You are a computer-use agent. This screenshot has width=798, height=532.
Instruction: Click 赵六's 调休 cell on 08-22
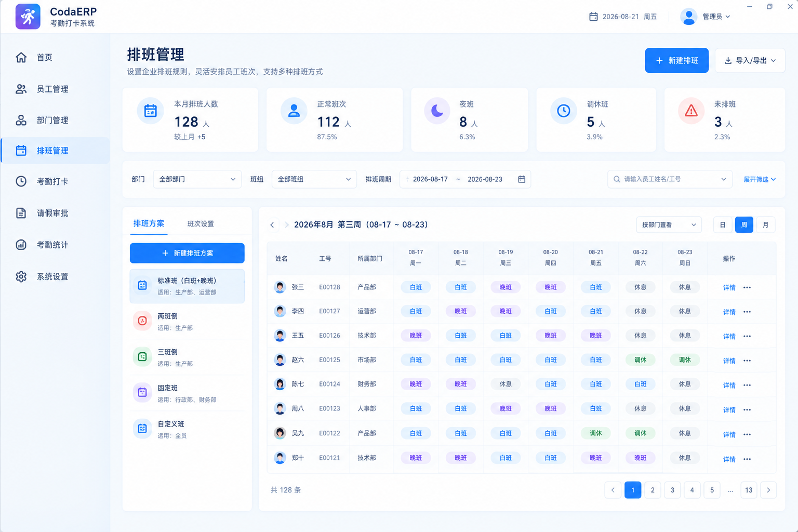(640, 360)
